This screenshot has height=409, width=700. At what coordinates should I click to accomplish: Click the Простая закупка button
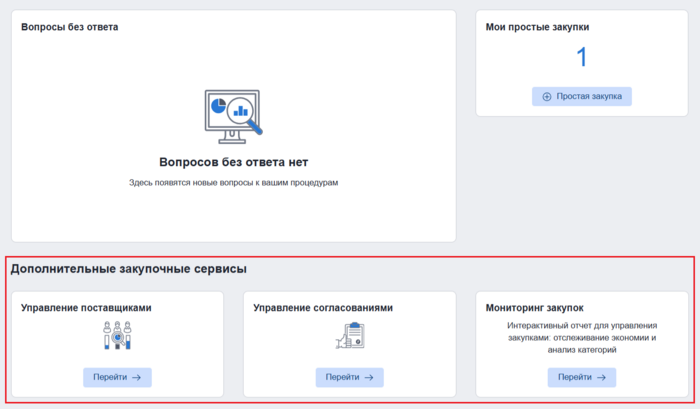[582, 96]
